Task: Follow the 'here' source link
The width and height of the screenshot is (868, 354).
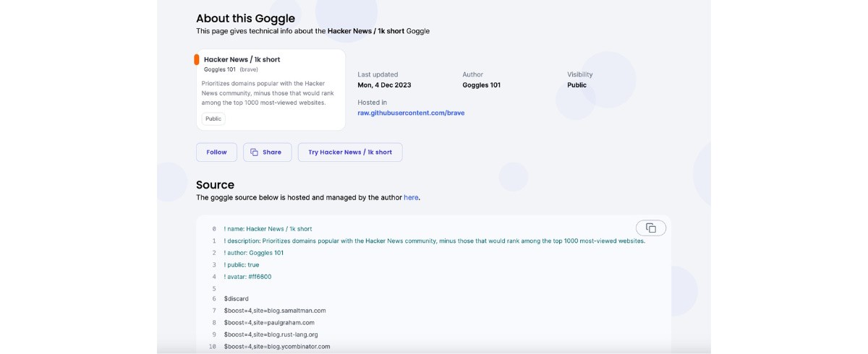Action: click(411, 197)
